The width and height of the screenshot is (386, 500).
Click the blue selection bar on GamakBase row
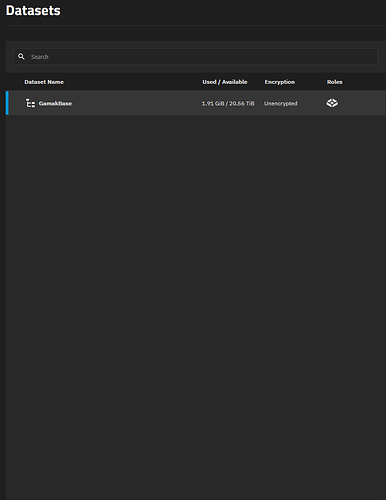pos(7,103)
